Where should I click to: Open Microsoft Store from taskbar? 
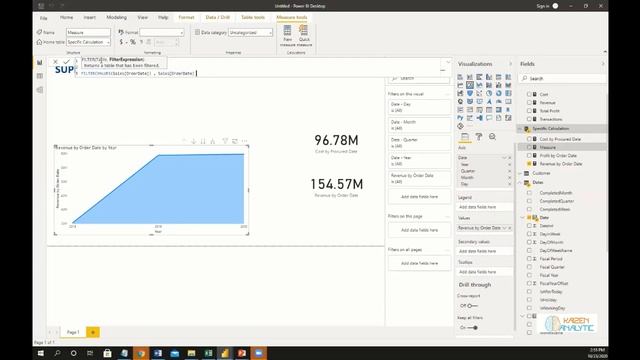107,353
